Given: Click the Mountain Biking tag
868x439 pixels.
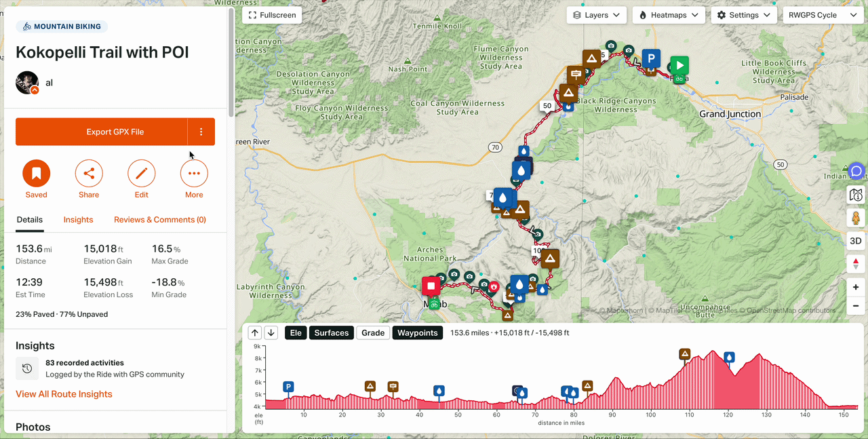Looking at the screenshot, I should click(x=62, y=26).
